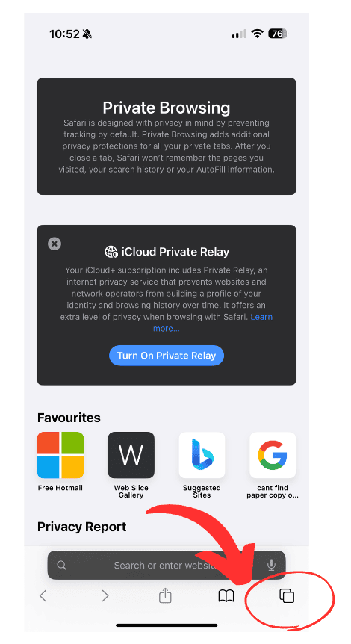This screenshot has height=644, width=351.
Task: Tap the iCloud Private Relay globe icon
Action: [111, 251]
